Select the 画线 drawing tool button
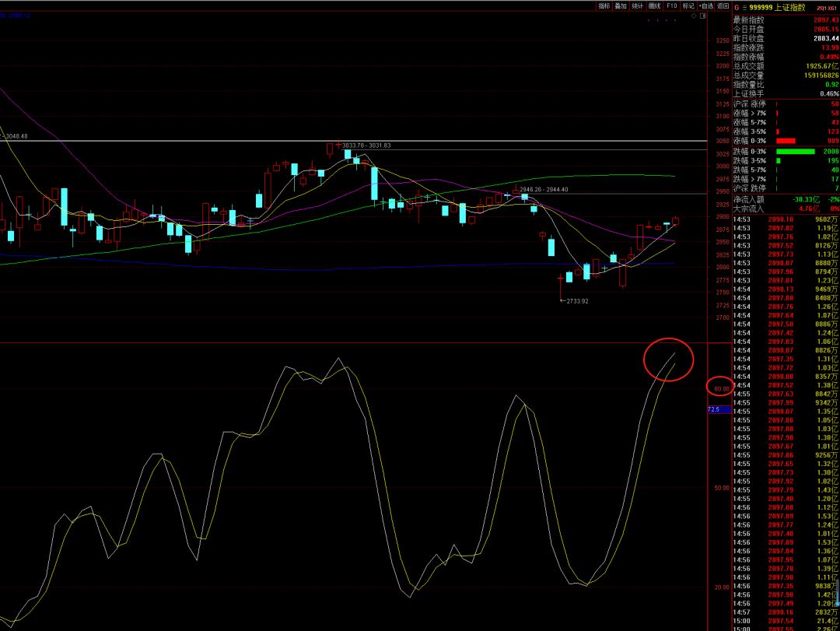 pos(654,6)
